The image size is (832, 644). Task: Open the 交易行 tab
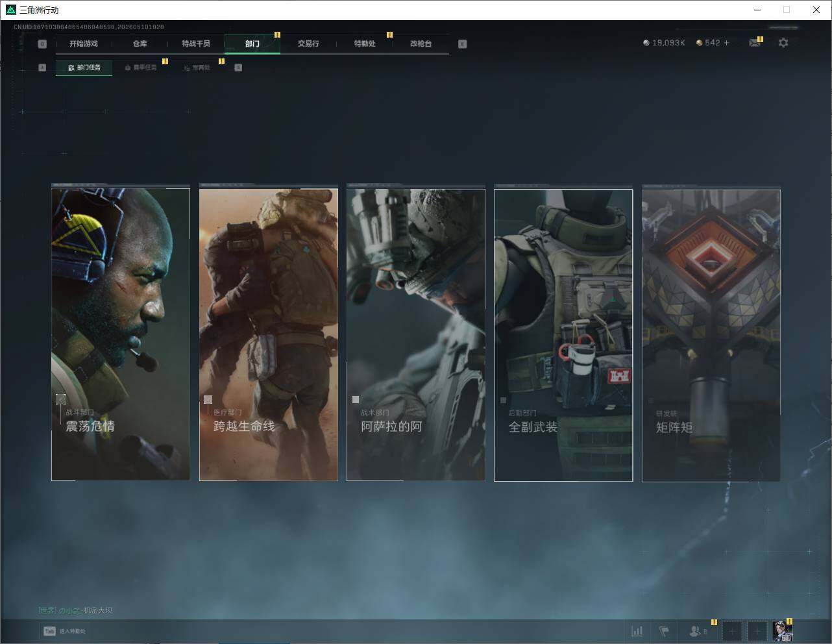point(308,43)
